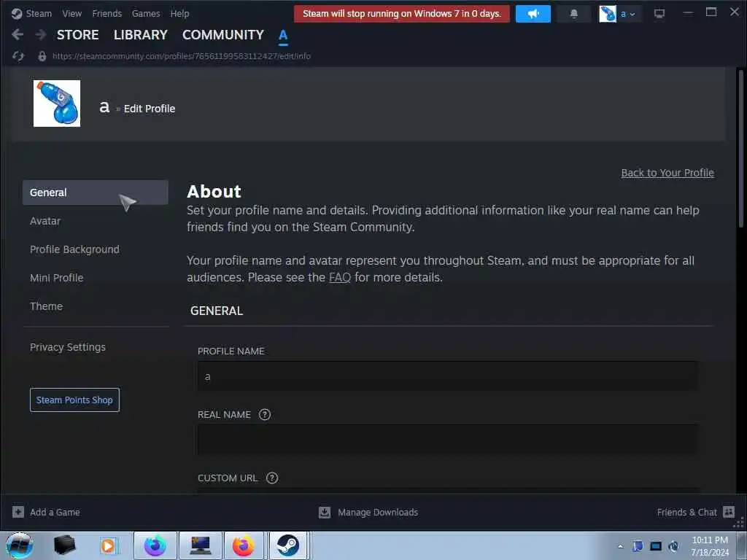
Task: Open the Steam menu
Action: (x=39, y=14)
